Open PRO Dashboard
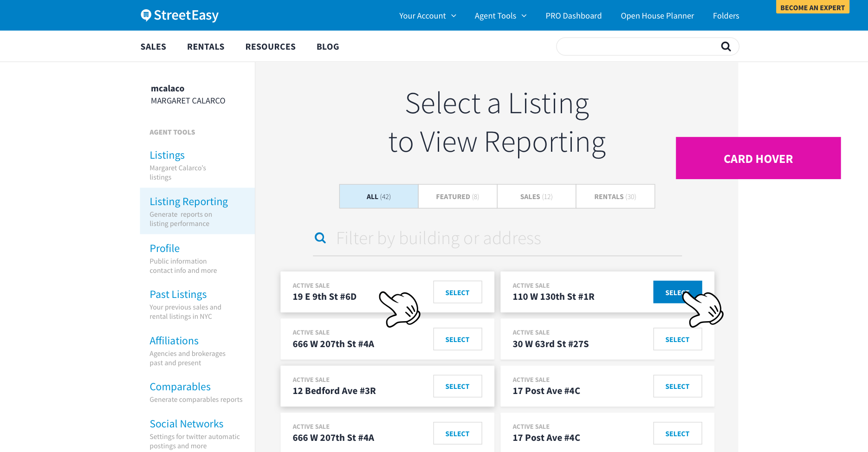868x452 pixels. (574, 16)
